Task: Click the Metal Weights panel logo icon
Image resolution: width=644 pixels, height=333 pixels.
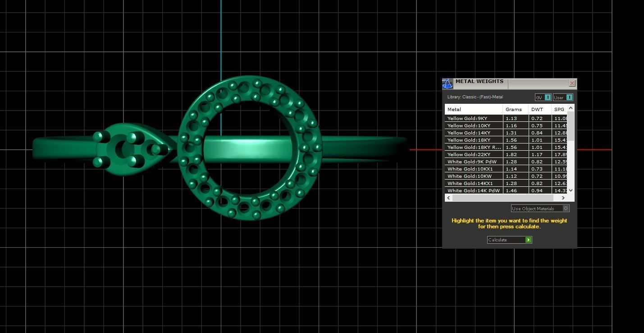Action: point(447,83)
